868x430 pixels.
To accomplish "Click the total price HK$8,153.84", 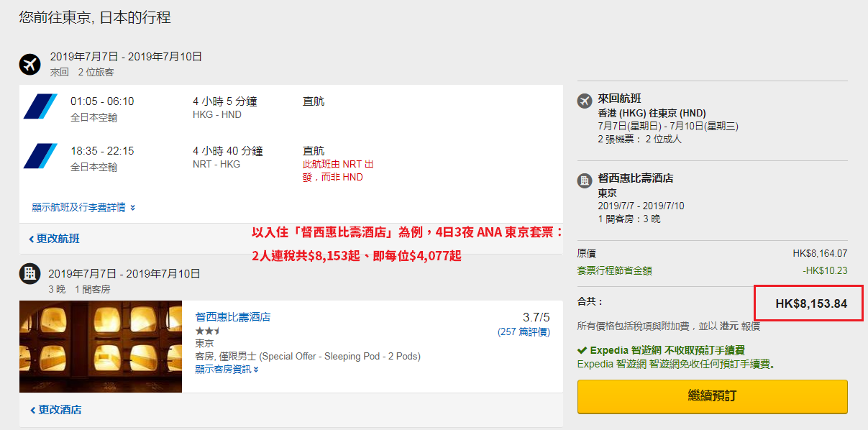I will (811, 303).
